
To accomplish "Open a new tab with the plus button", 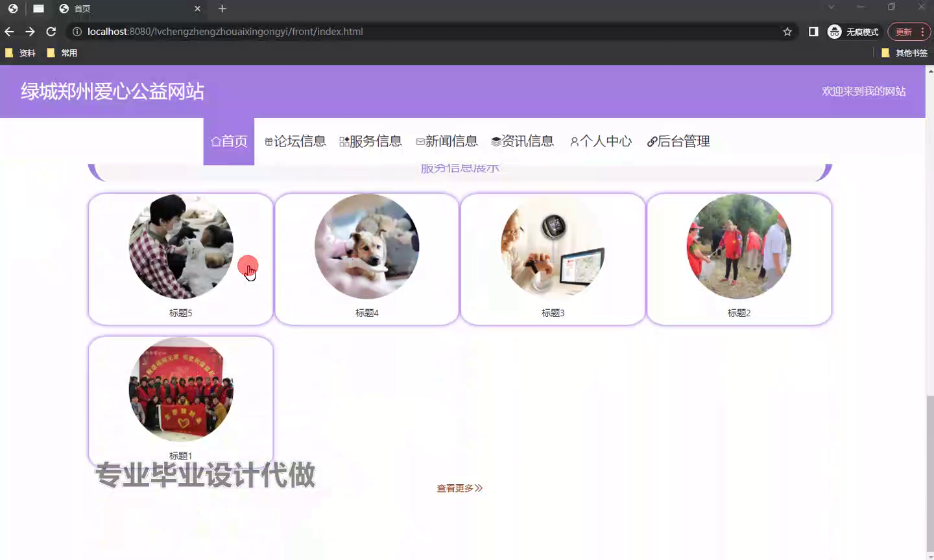I will (x=222, y=8).
